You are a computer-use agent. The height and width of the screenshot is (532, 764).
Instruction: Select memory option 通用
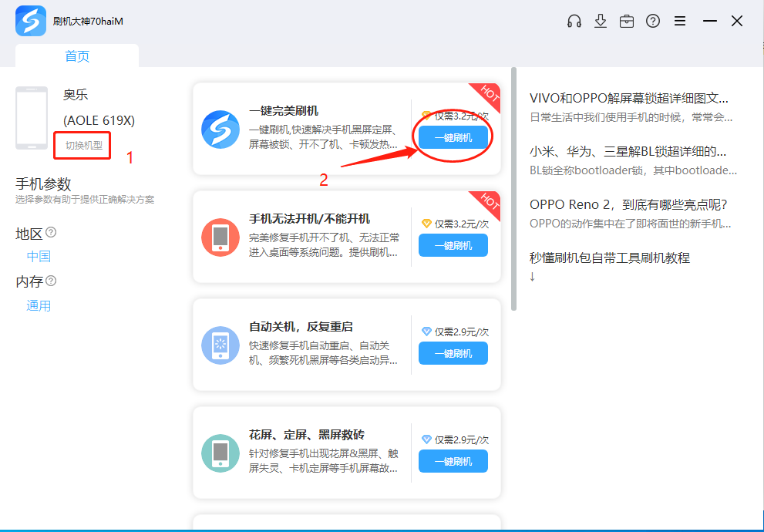pyautogui.click(x=39, y=306)
